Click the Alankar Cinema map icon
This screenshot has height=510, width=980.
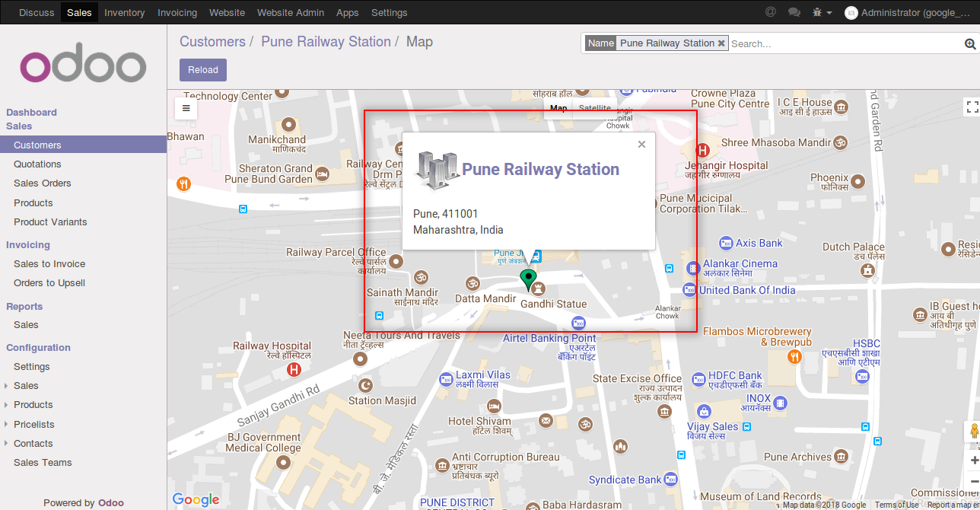(693, 268)
